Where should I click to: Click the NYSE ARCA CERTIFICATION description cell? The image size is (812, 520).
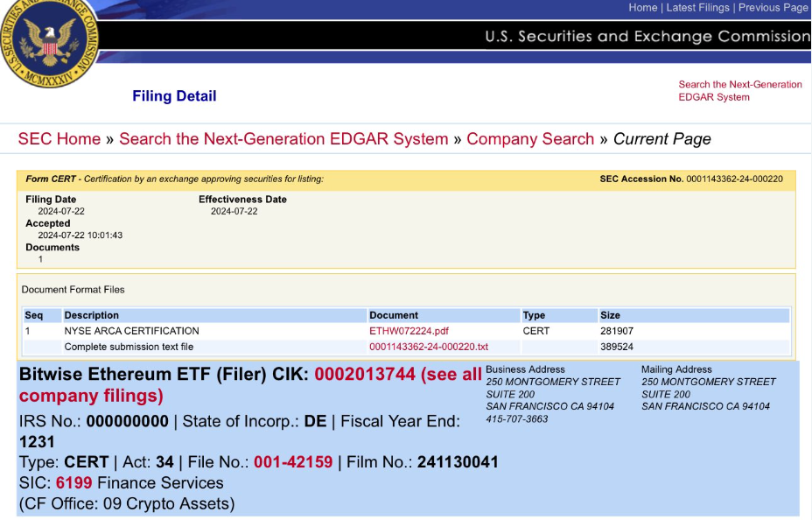131,331
